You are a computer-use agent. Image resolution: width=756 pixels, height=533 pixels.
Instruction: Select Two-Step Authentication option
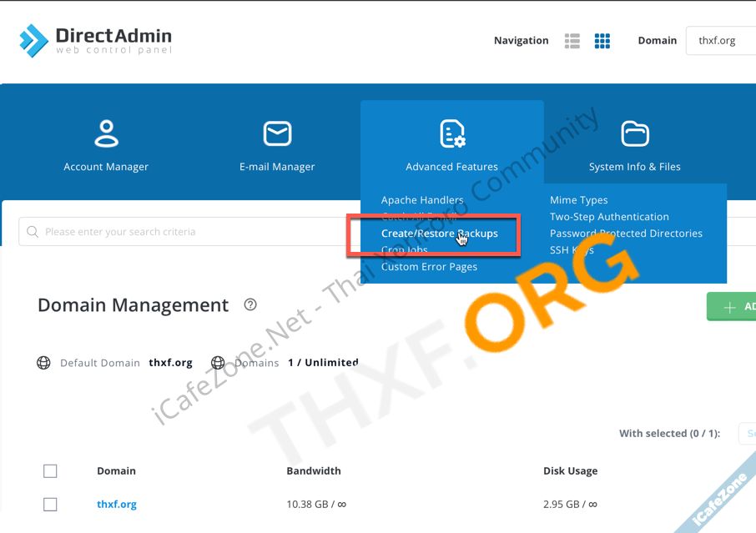tap(609, 217)
